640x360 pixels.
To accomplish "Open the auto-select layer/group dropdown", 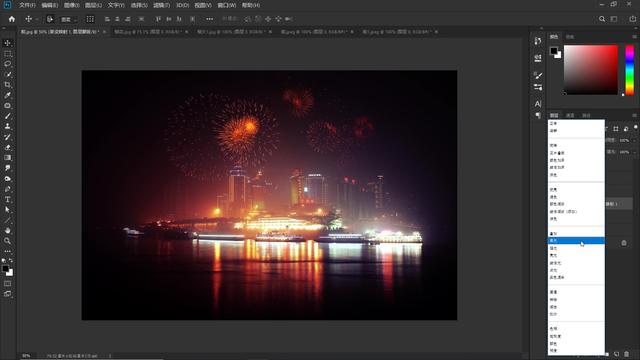I will (x=68, y=19).
